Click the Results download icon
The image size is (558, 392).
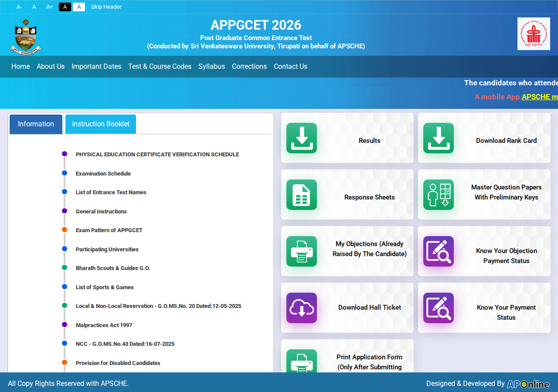pyautogui.click(x=302, y=138)
